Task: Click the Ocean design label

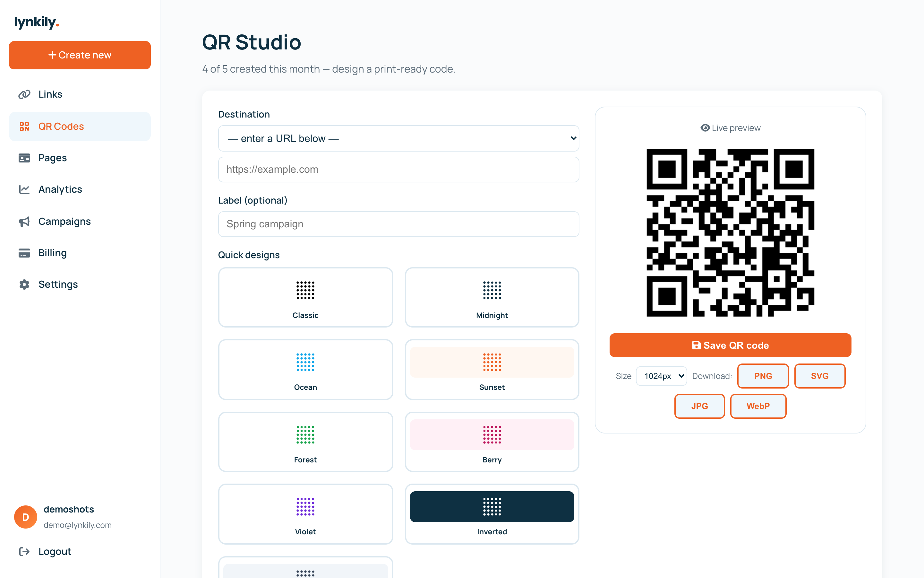Action: pos(305,387)
